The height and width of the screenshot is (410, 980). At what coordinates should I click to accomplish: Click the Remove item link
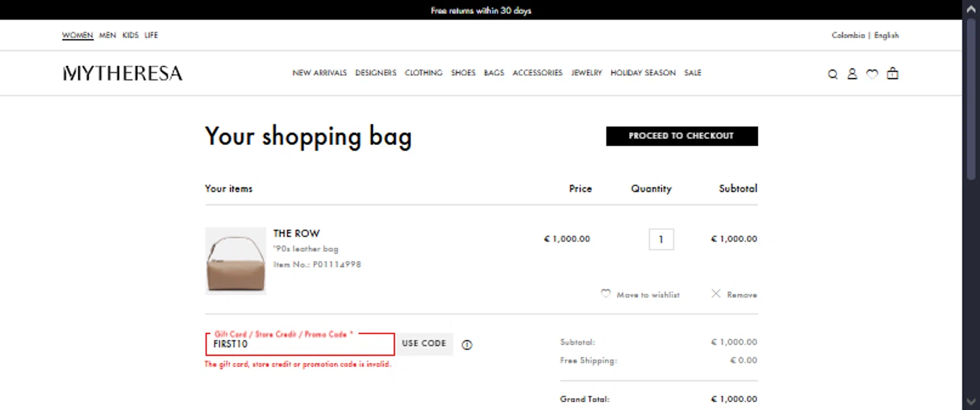pyautogui.click(x=742, y=295)
